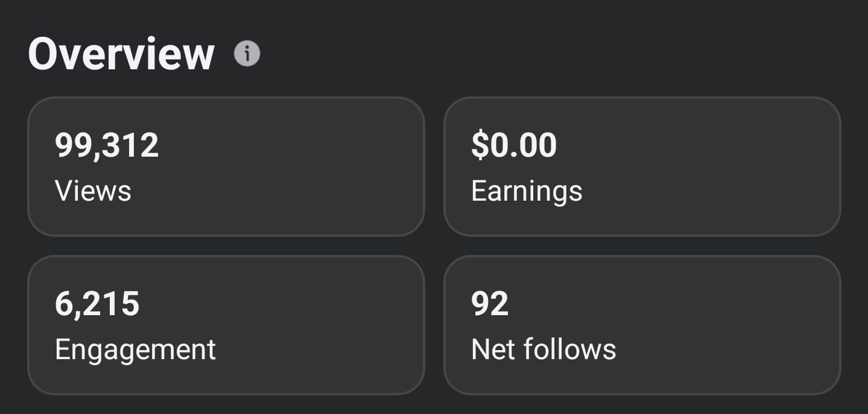Screen dimensions: 868x414
Task: Click the $0.00 earnings amount
Action: (x=514, y=146)
